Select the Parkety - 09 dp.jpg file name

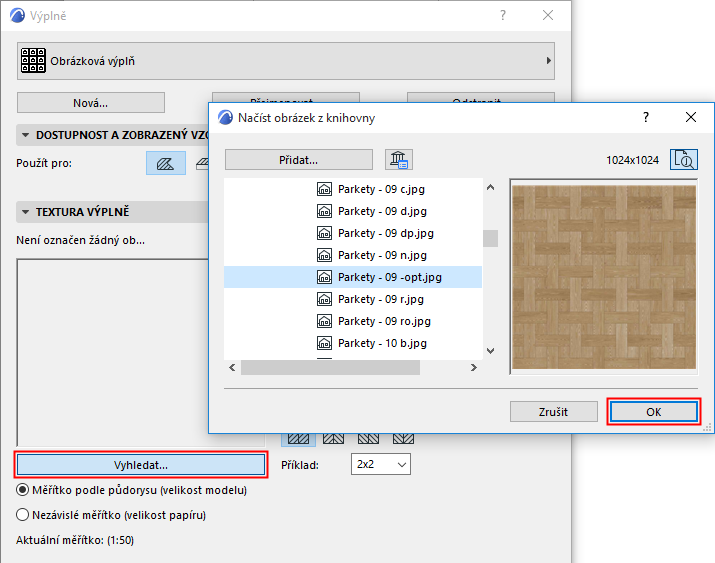coord(386,233)
